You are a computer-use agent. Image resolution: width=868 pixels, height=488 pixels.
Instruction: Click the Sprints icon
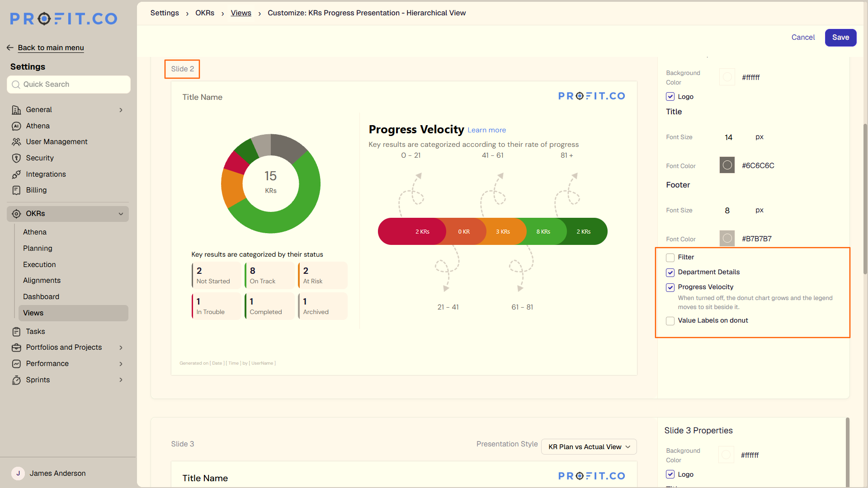(16, 380)
